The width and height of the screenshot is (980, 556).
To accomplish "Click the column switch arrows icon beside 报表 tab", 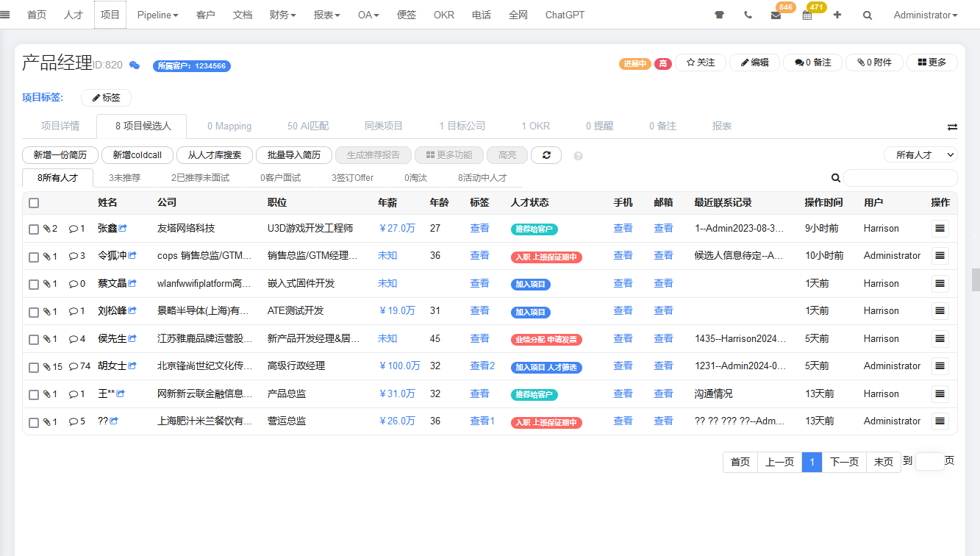I will pyautogui.click(x=952, y=126).
